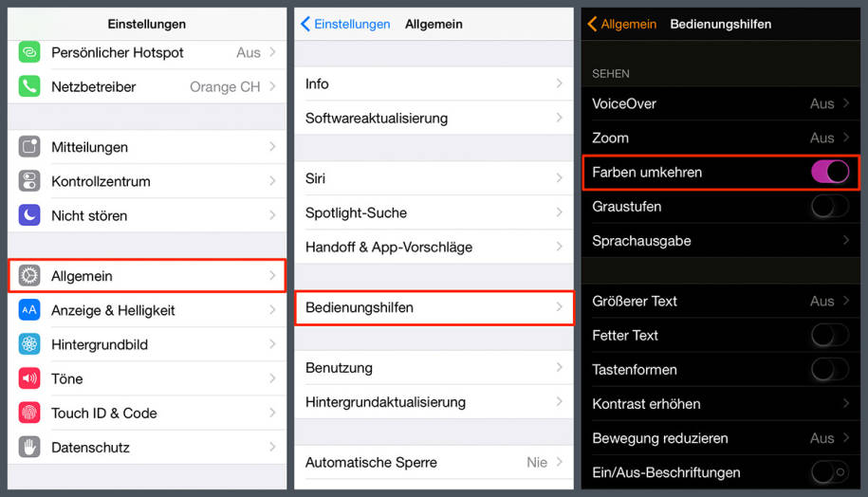Tap the Allgemein gear icon
This screenshot has width=868, height=497.
click(29, 276)
